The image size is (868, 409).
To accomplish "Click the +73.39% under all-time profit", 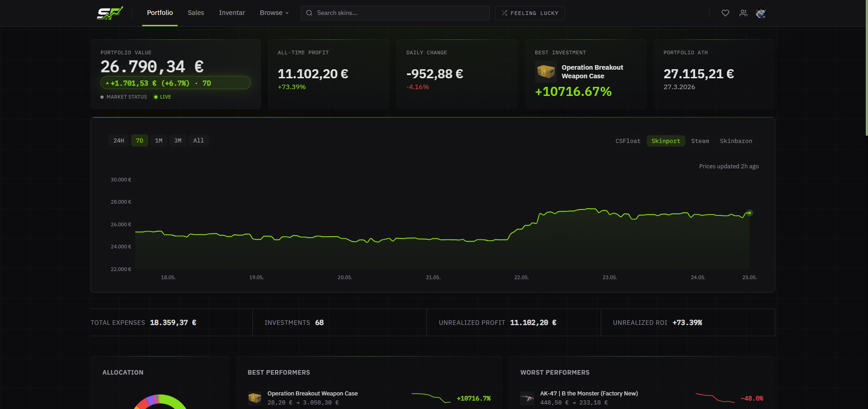I will (292, 87).
